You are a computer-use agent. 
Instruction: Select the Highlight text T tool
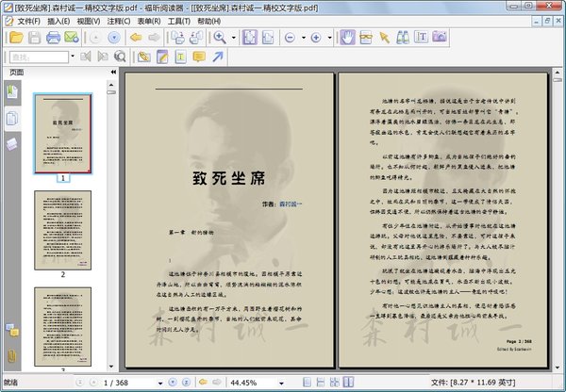tap(181, 57)
